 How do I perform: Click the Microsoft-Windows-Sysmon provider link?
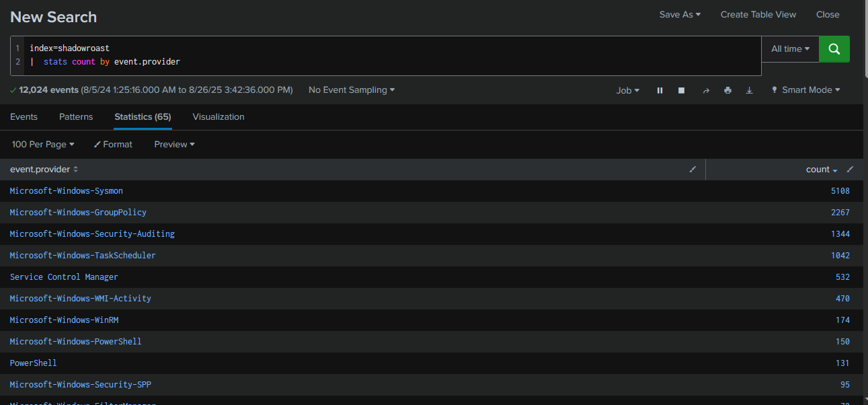click(67, 191)
